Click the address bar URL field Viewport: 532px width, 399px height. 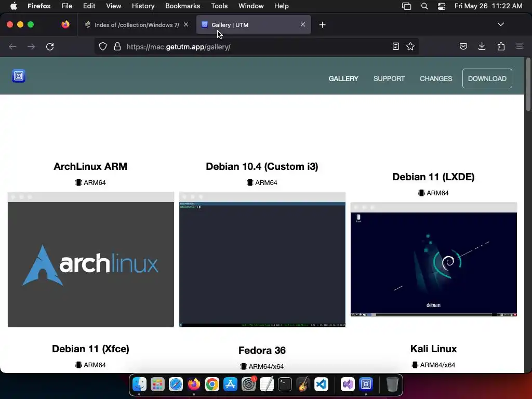pyautogui.click(x=258, y=47)
